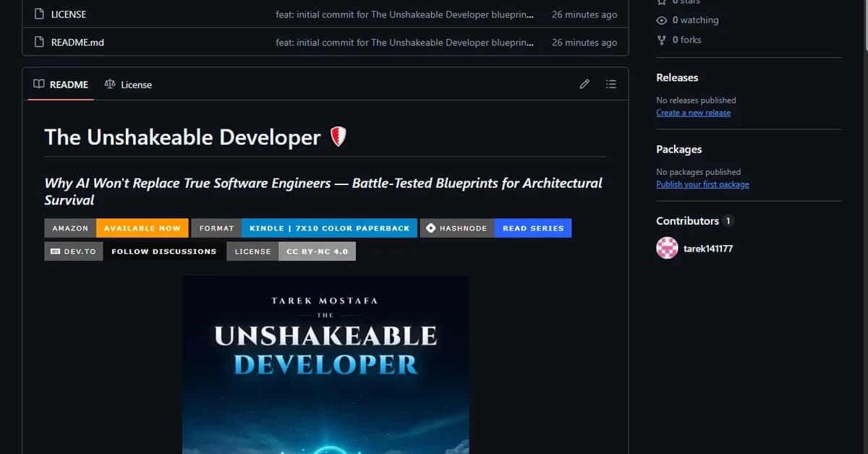Open the LICENSE row commit message

pyautogui.click(x=405, y=14)
